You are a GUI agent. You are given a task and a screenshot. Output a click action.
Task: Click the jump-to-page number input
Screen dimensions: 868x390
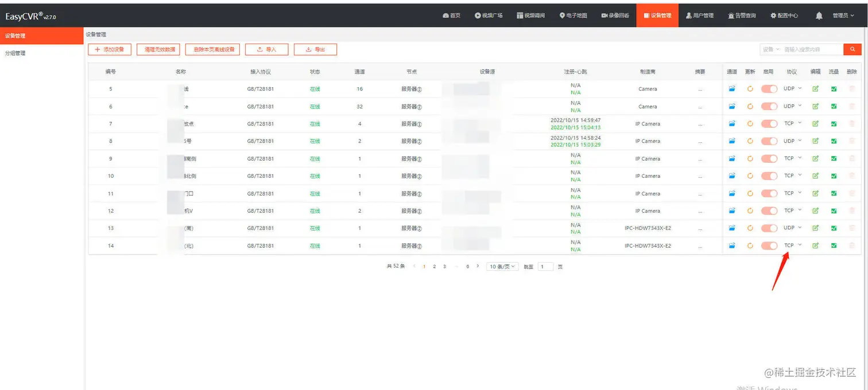[545, 267]
